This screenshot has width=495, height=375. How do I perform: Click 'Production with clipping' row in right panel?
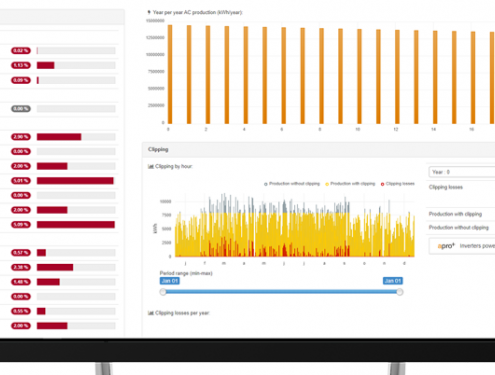(461, 214)
